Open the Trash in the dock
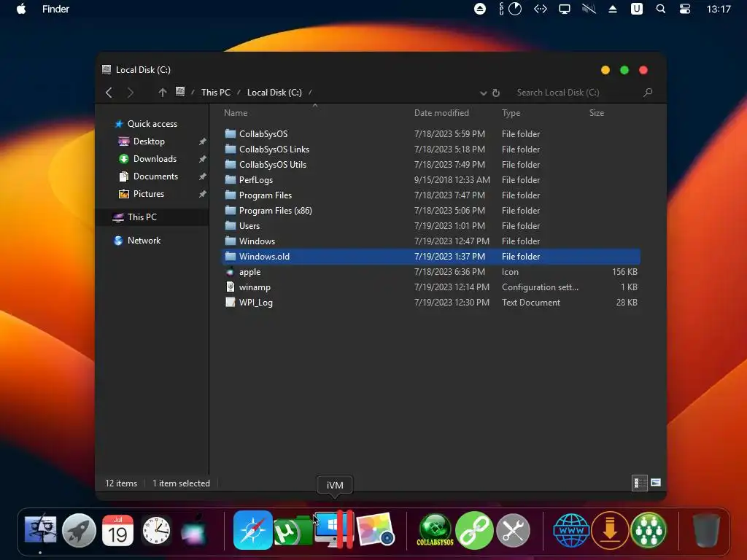The height and width of the screenshot is (560, 747). [x=706, y=530]
